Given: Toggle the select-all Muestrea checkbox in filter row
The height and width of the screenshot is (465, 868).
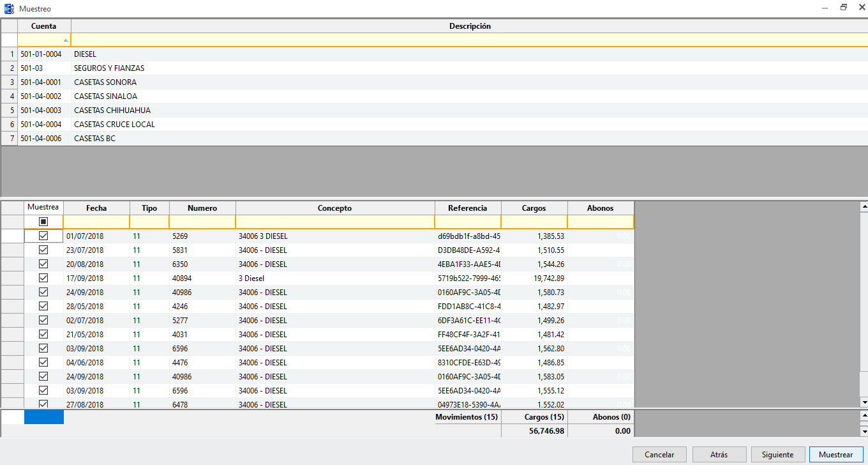Looking at the screenshot, I should click(x=43, y=222).
